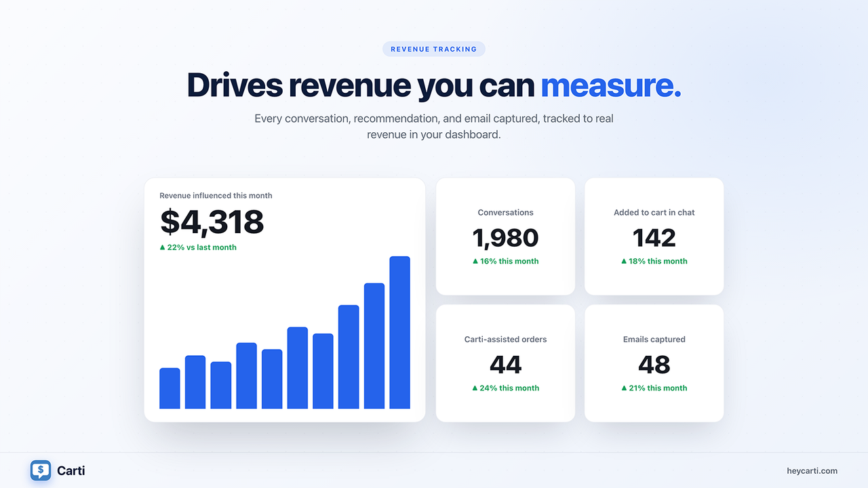This screenshot has height=488, width=868.
Task: Click the 48 emails captured value
Action: [x=654, y=365]
